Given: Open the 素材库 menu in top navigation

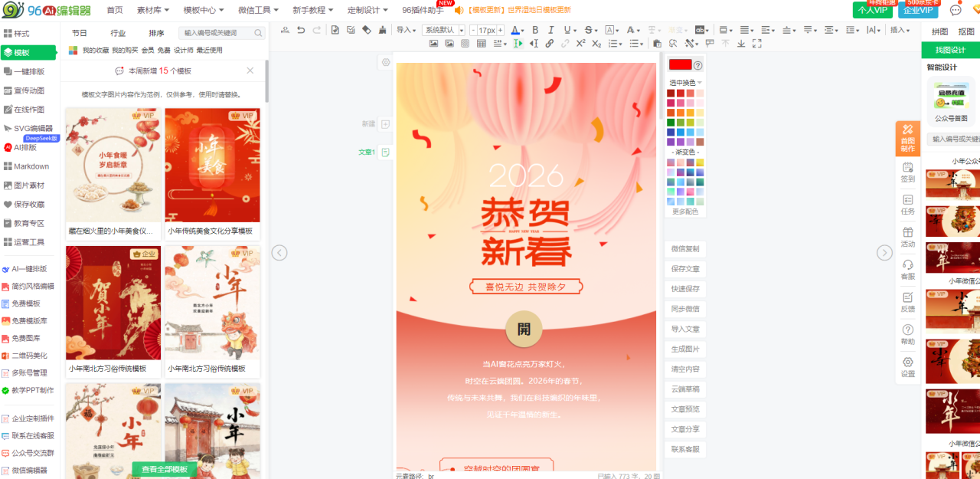Looking at the screenshot, I should point(154,10).
